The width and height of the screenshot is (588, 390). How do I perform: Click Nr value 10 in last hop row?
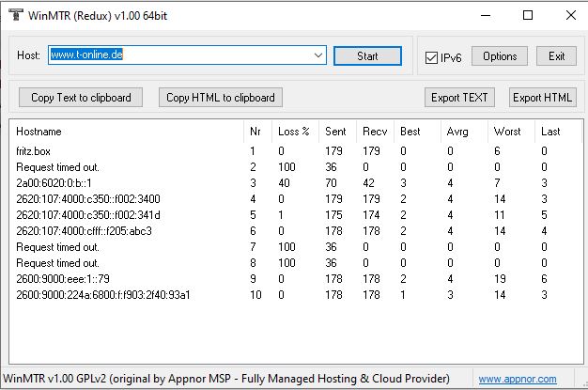click(255, 295)
